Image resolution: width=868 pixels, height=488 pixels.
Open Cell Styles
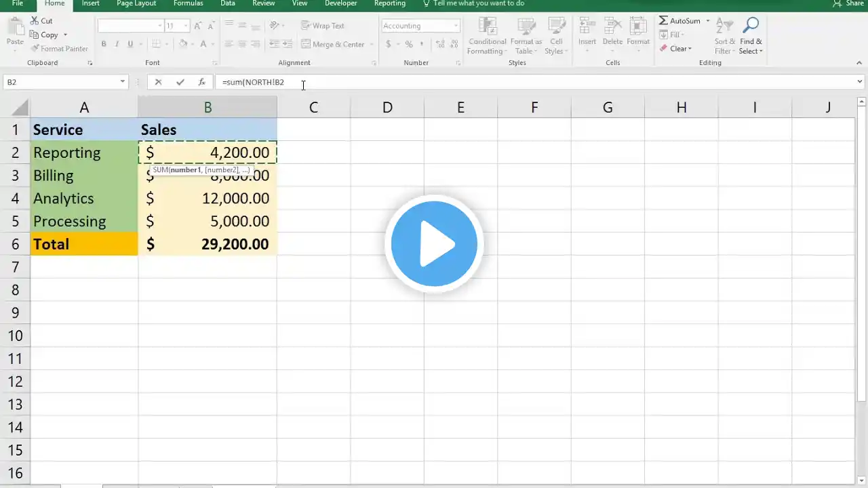556,36
